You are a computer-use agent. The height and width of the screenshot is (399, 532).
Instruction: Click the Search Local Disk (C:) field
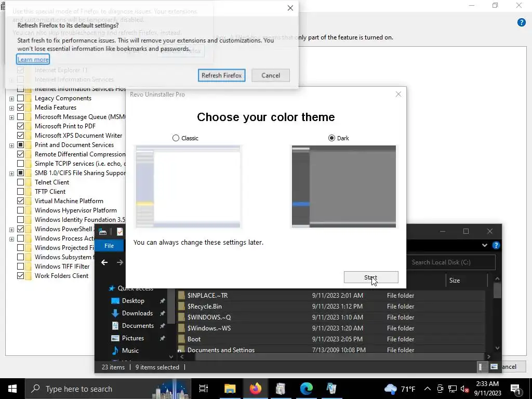[x=450, y=262]
